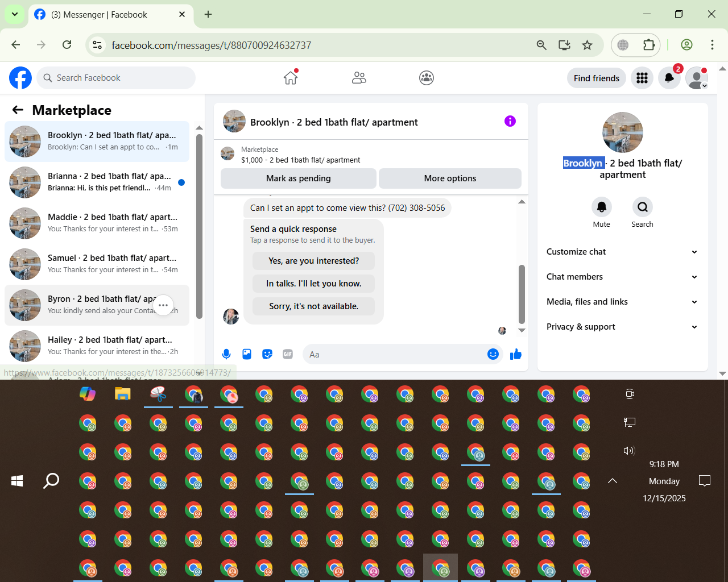Screen dimensions: 728x582
Task: Expand Media, files and links section
Action: point(622,302)
